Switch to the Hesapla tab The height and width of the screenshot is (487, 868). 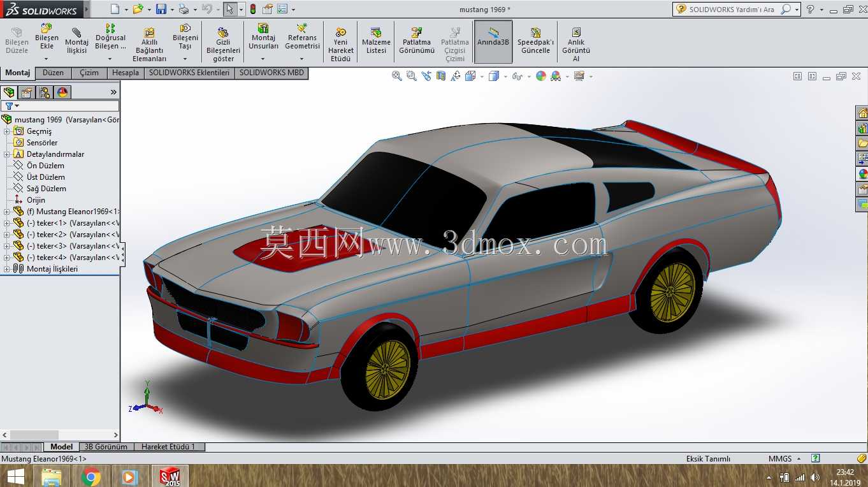tap(126, 73)
